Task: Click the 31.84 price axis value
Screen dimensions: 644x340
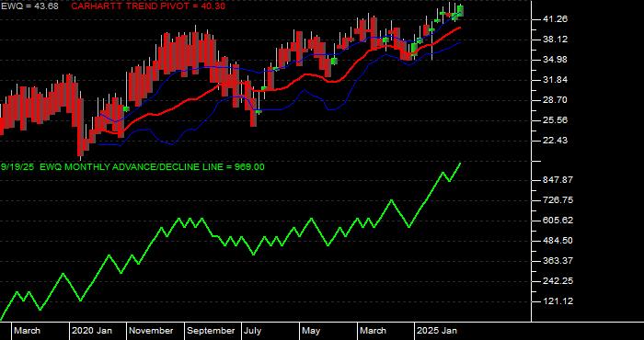Action: pos(555,80)
